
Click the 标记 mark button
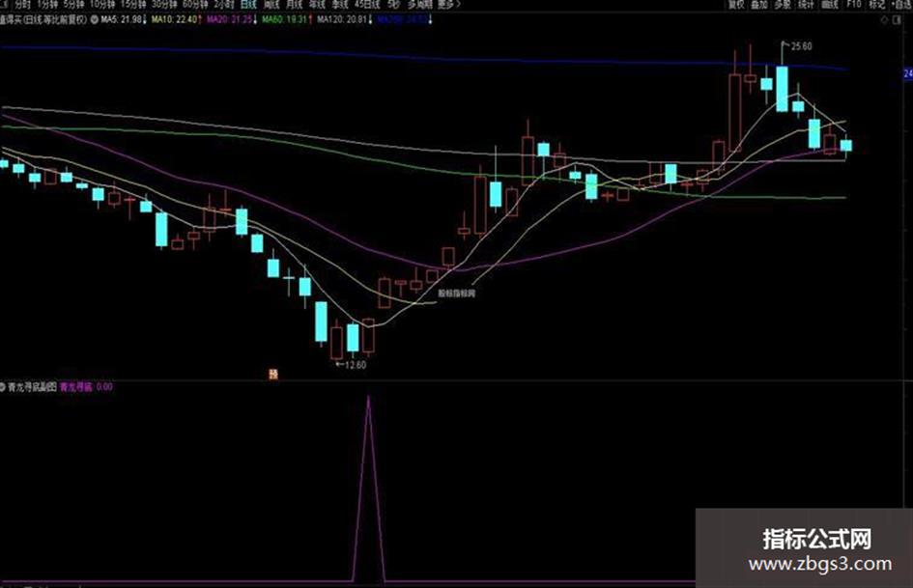tap(876, 4)
